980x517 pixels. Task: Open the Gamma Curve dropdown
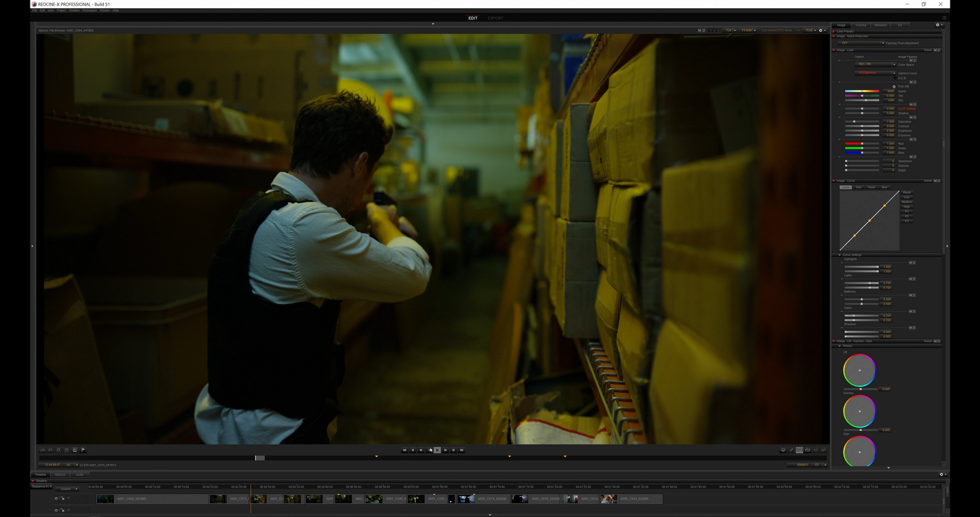(x=875, y=73)
